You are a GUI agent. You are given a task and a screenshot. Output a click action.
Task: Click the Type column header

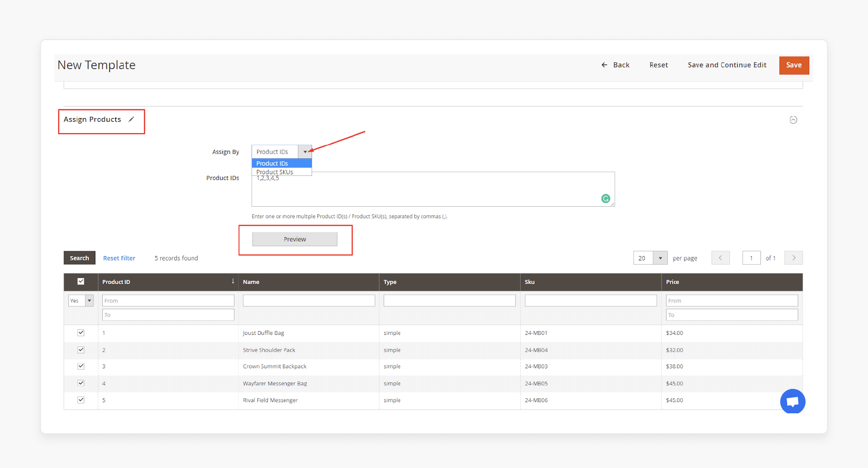click(449, 282)
